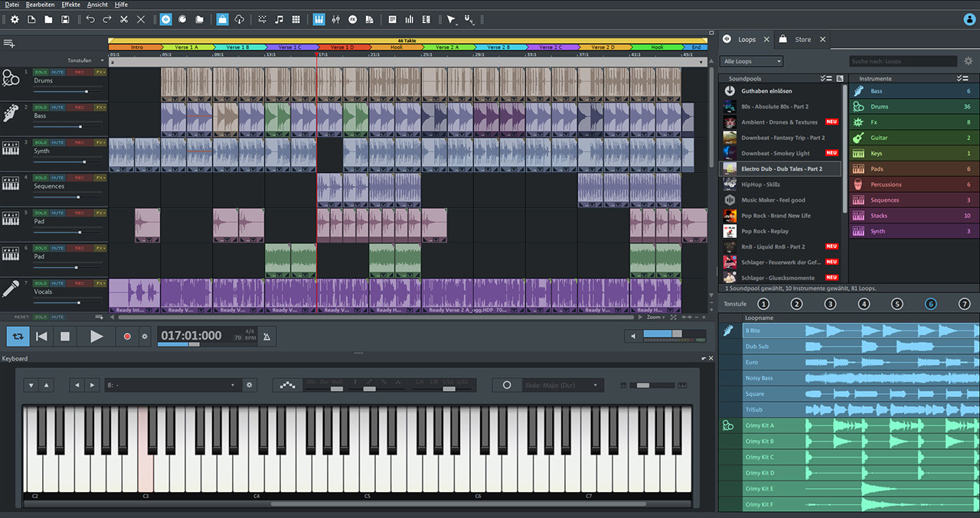Screen dimensions: 980x518
Task: Click the grid view icon in the toolbar
Action: (296, 19)
